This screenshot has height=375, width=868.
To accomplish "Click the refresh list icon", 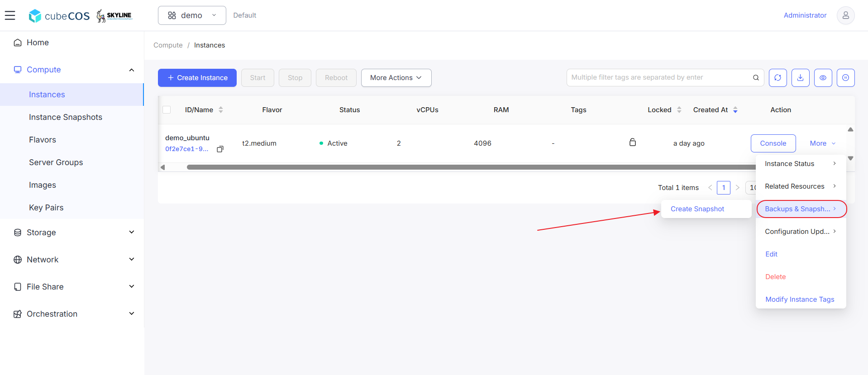I will tap(777, 78).
